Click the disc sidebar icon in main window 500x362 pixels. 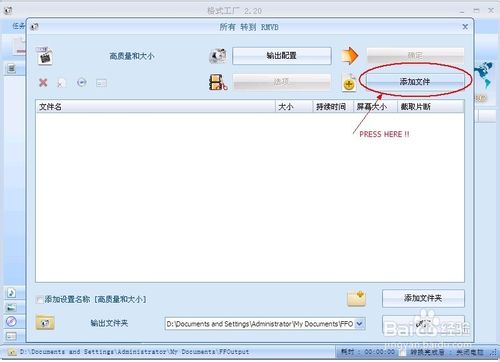click(x=11, y=321)
